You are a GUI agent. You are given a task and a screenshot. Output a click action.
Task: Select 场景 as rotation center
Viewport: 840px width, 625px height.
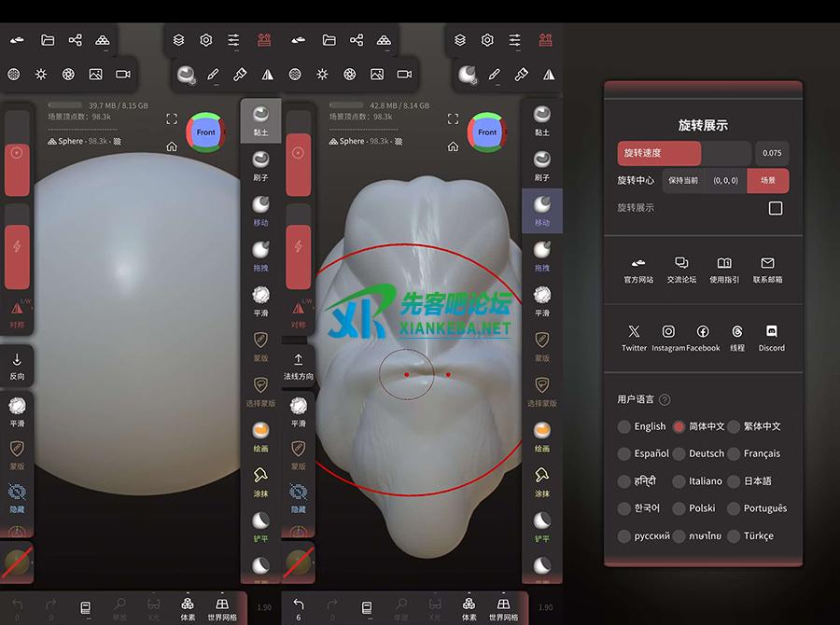point(767,181)
